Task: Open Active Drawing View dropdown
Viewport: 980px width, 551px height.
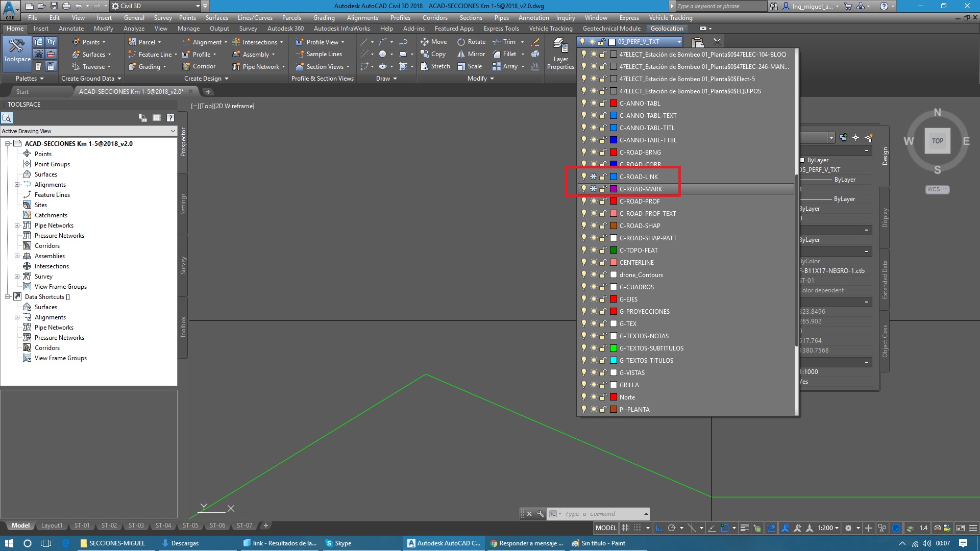Action: [x=173, y=131]
